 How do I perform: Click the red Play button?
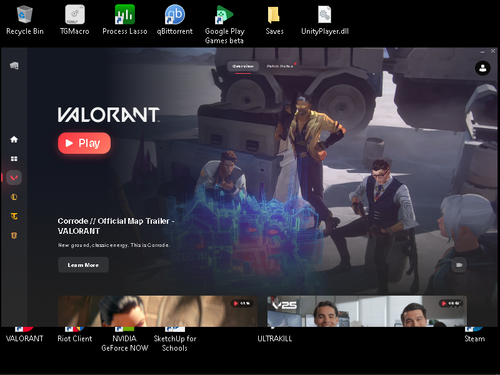click(x=84, y=143)
